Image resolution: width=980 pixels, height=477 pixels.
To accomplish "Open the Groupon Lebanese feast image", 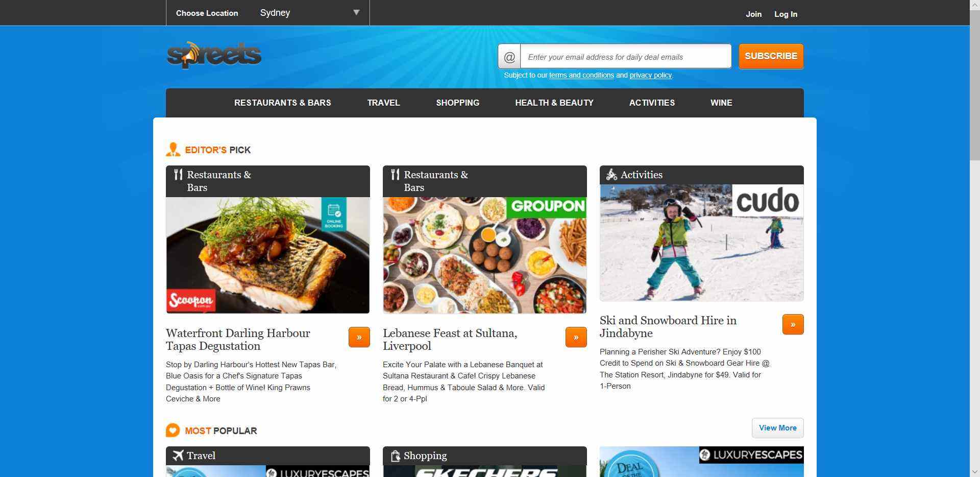I will coord(484,255).
